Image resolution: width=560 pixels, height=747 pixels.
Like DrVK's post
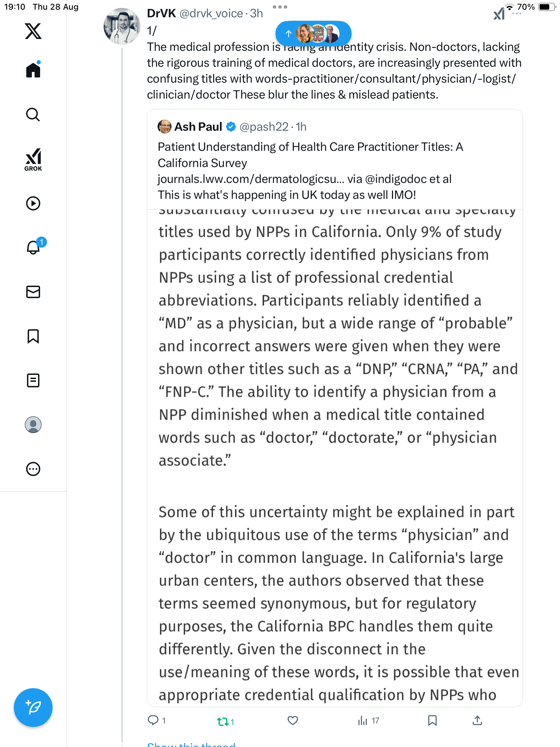click(293, 721)
